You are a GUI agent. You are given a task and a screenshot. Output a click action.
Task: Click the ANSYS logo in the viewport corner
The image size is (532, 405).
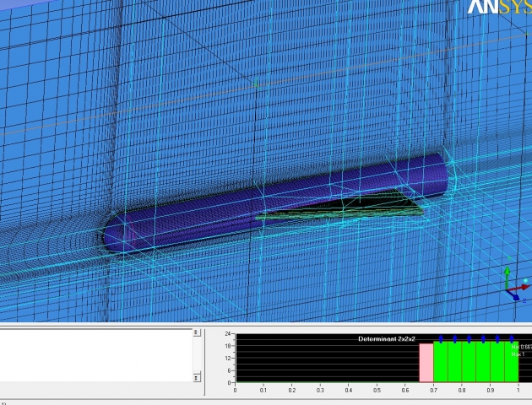pos(499,8)
